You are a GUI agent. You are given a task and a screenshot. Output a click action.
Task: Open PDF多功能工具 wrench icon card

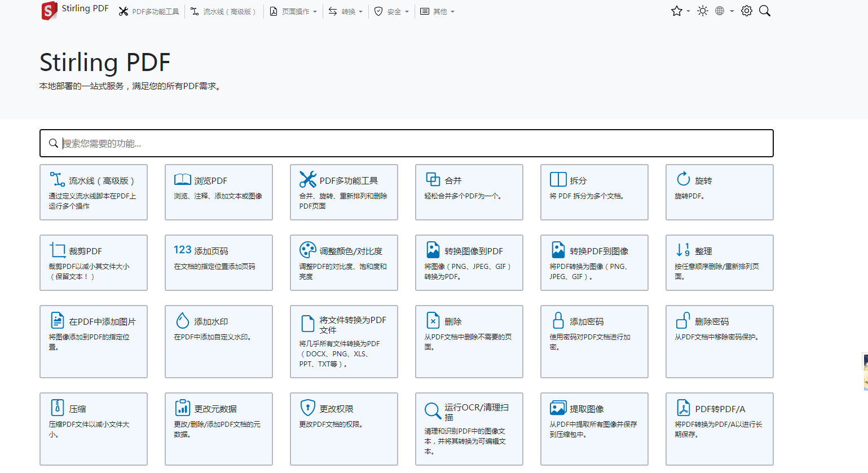pyautogui.click(x=307, y=179)
